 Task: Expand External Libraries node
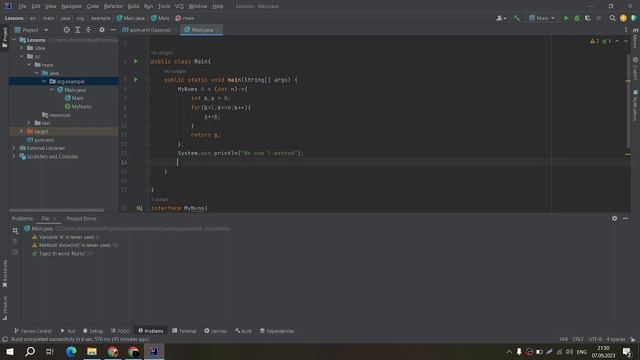tap(14, 148)
